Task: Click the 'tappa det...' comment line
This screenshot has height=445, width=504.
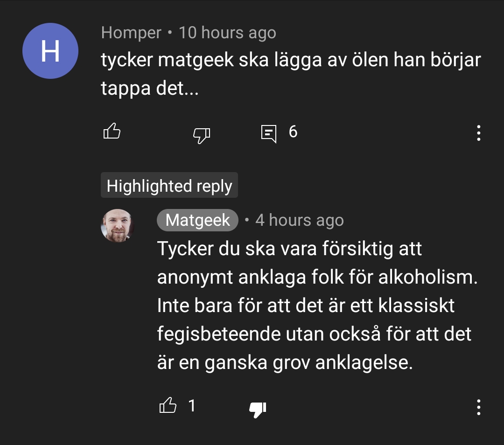Action: pyautogui.click(x=150, y=88)
